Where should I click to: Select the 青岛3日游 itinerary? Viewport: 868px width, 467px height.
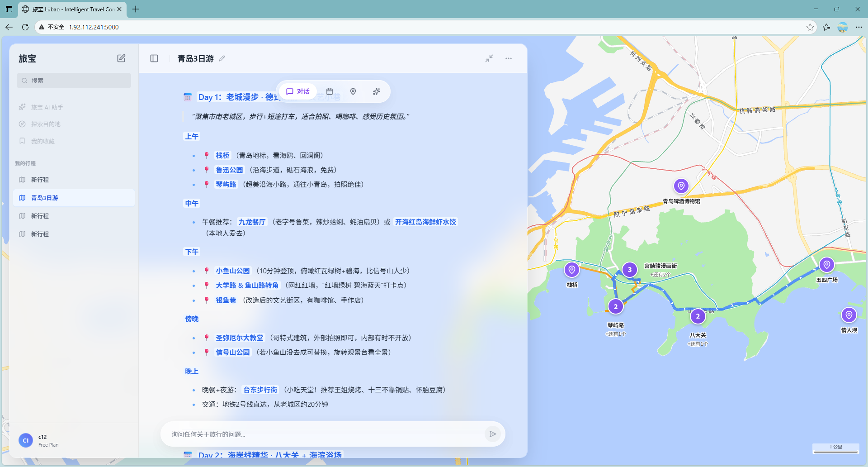[74, 198]
